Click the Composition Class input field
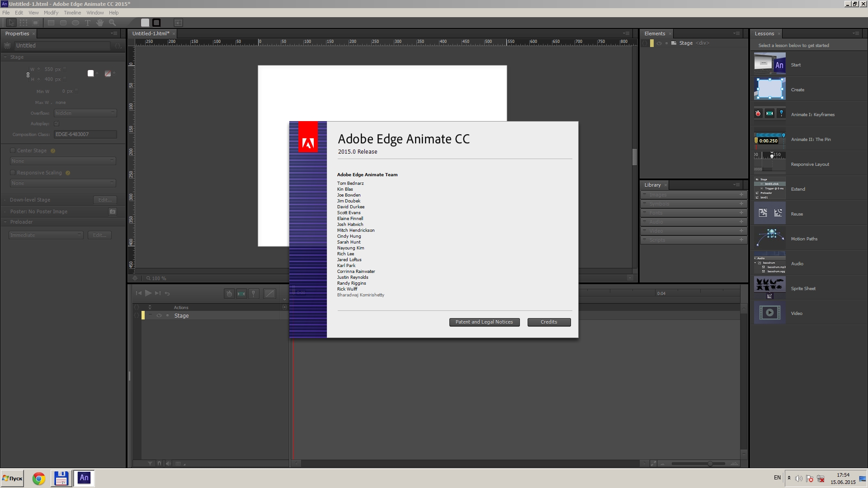Viewport: 868px width, 488px height. [85, 135]
